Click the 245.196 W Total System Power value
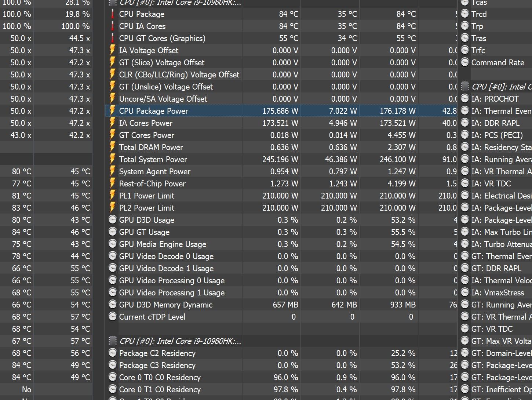532x400 pixels. [280, 159]
